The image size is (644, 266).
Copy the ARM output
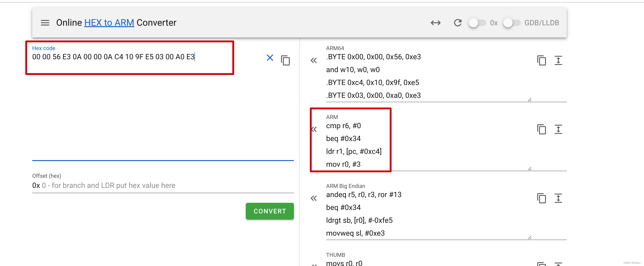click(x=541, y=129)
